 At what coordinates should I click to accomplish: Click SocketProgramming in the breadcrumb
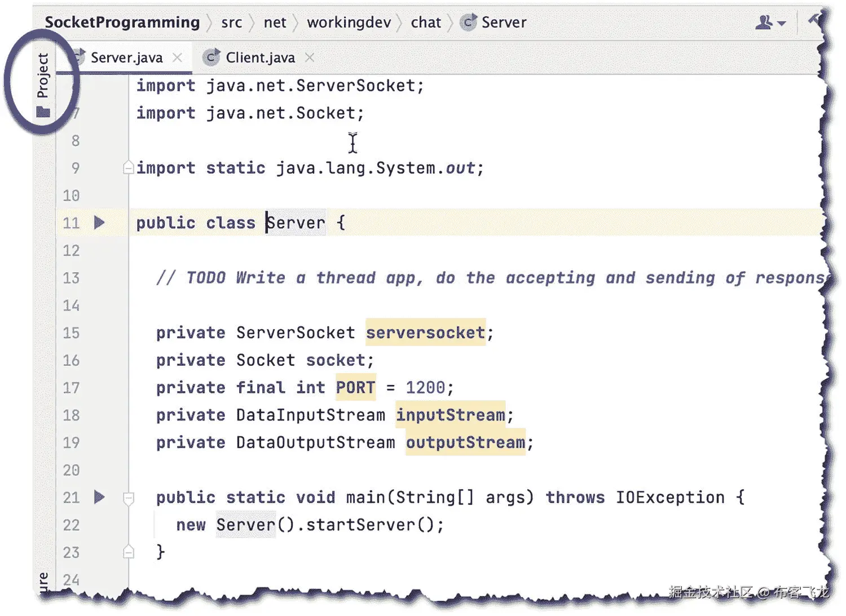122,23
